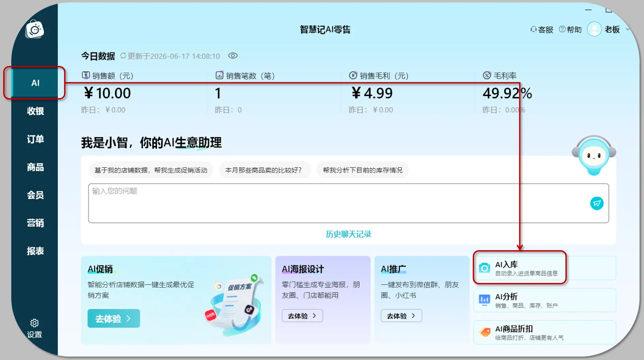
Task: Click the 毛利率 percent icon
Action: tap(487, 75)
